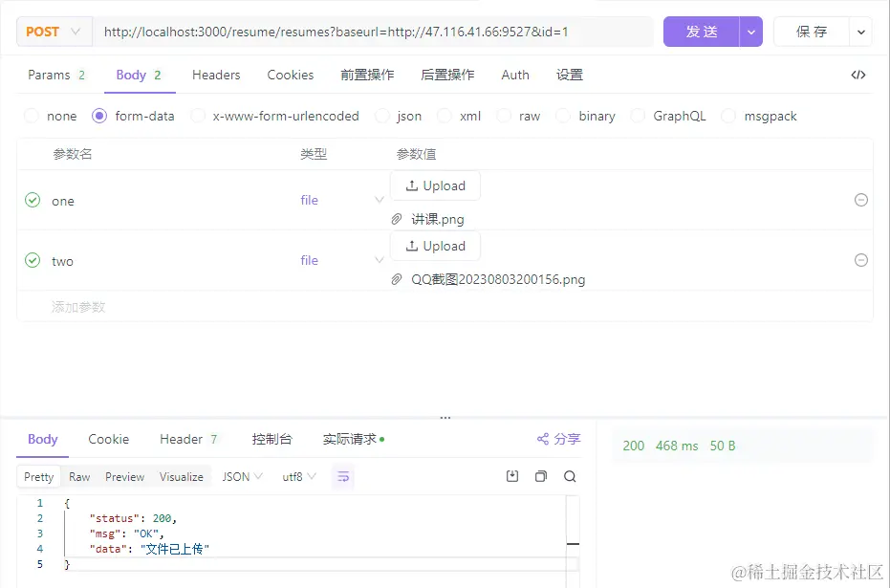
Task: Click the 保存 save button
Action: point(812,32)
